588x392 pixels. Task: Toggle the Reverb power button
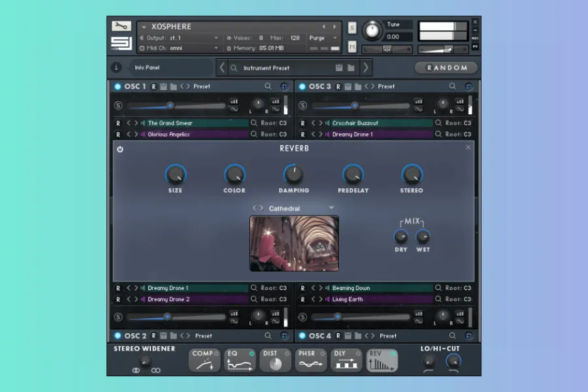point(120,149)
